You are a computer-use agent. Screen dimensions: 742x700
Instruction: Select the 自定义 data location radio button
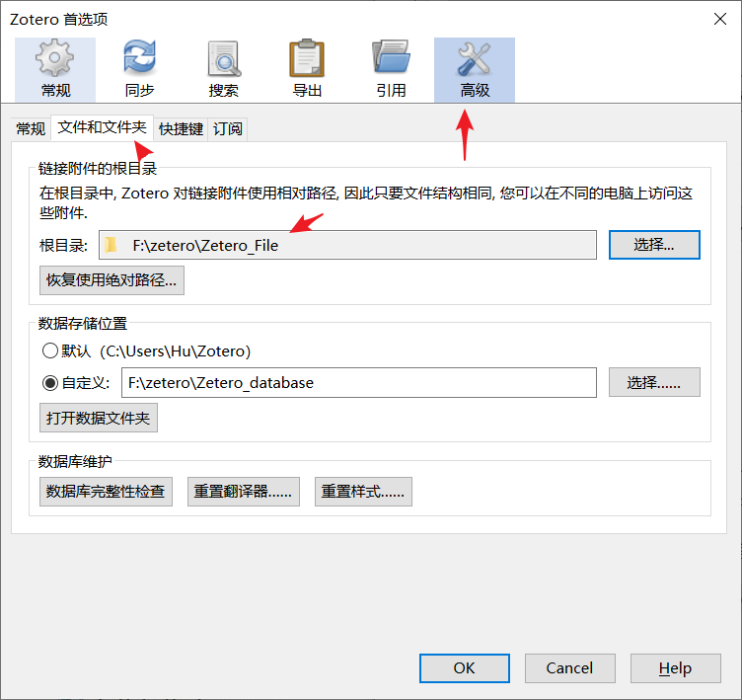pos(50,383)
